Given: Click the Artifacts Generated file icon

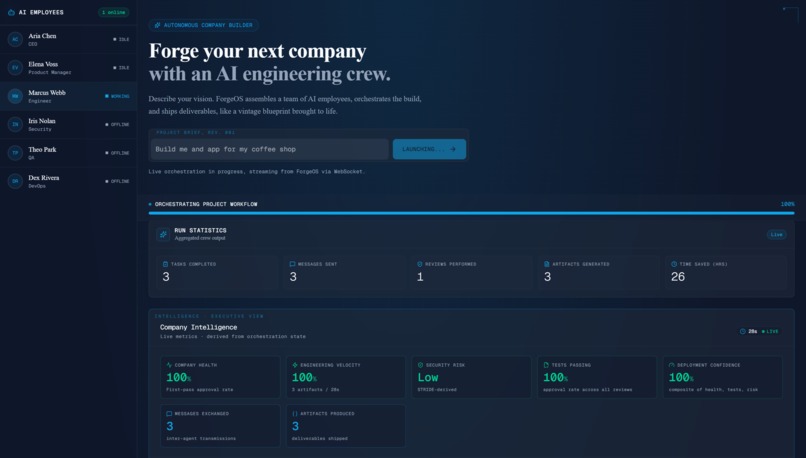Looking at the screenshot, I should tap(546, 264).
